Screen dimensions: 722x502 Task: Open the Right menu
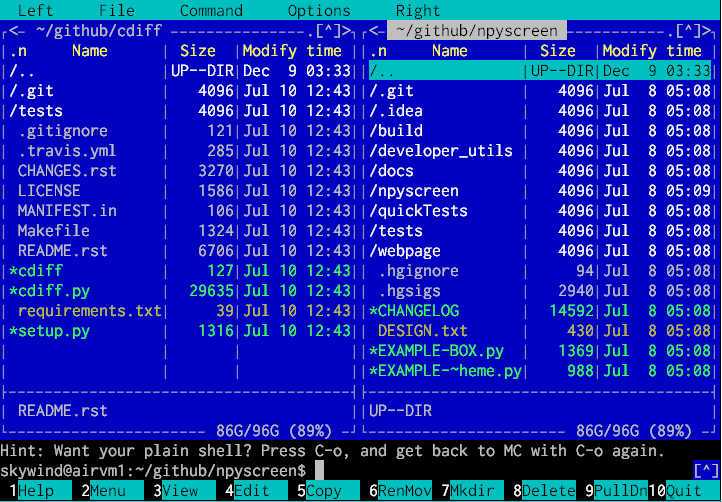click(418, 10)
